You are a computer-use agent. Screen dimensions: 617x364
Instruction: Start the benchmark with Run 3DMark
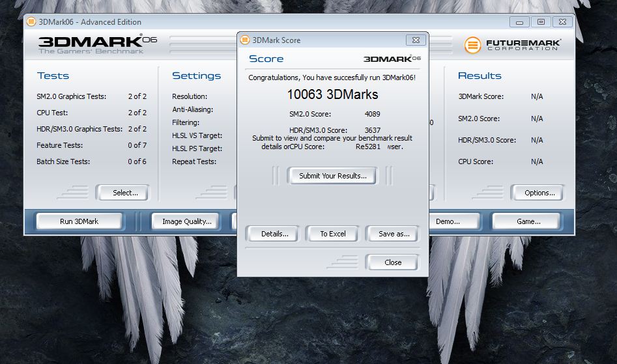79,221
